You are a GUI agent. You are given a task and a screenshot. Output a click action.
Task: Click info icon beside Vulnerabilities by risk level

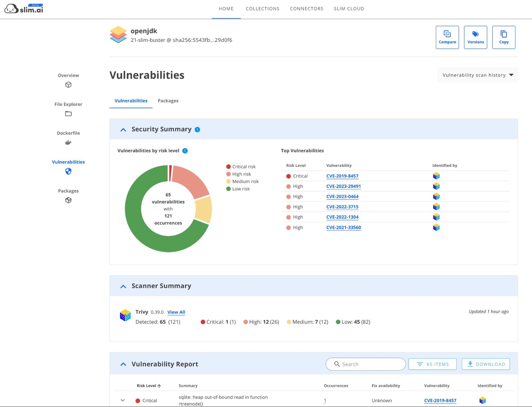(185, 151)
